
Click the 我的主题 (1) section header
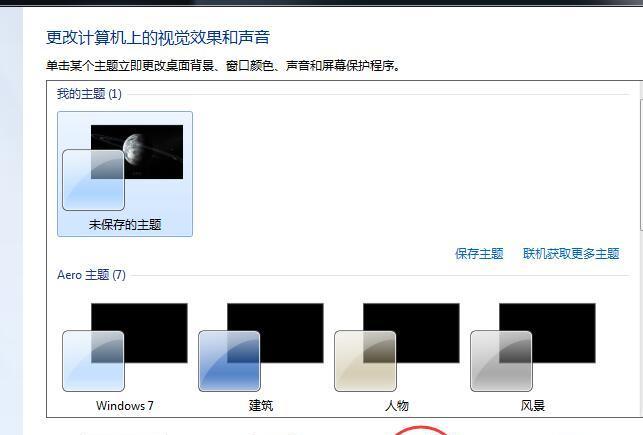point(89,94)
